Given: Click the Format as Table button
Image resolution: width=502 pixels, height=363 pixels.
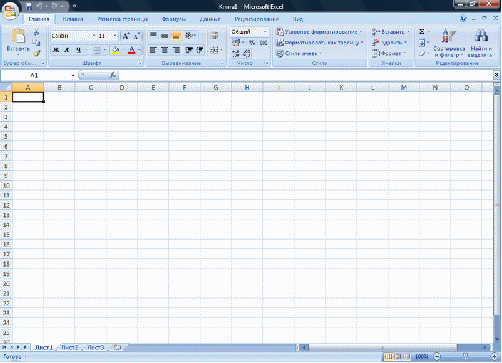Looking at the screenshot, I should point(319,43).
